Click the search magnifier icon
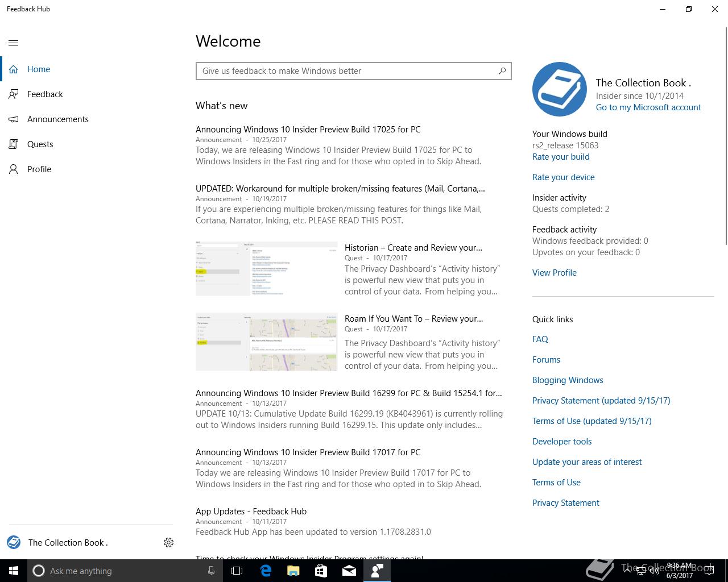 (502, 71)
